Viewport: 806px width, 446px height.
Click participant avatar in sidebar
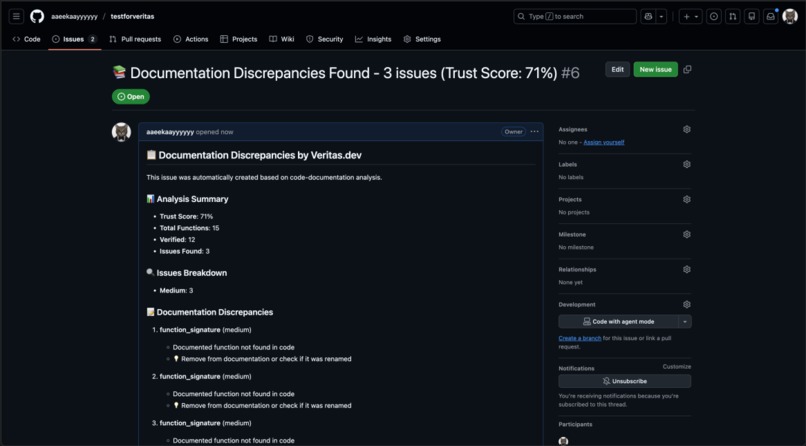pos(563,440)
